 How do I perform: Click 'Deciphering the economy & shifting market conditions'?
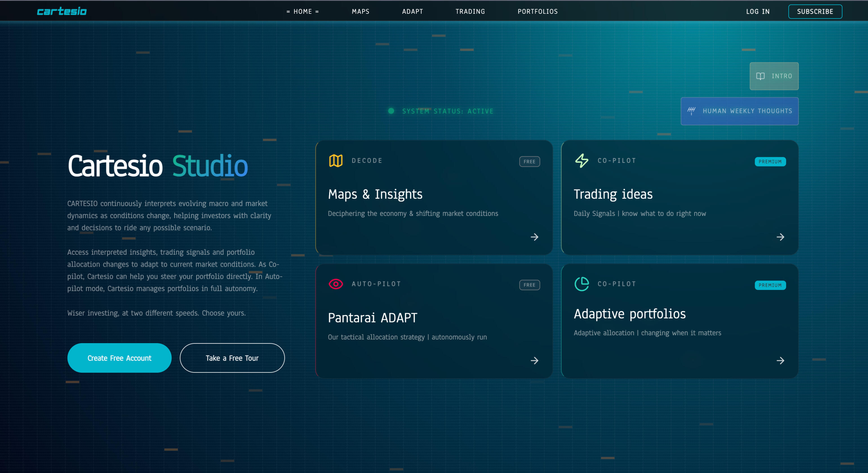(413, 213)
